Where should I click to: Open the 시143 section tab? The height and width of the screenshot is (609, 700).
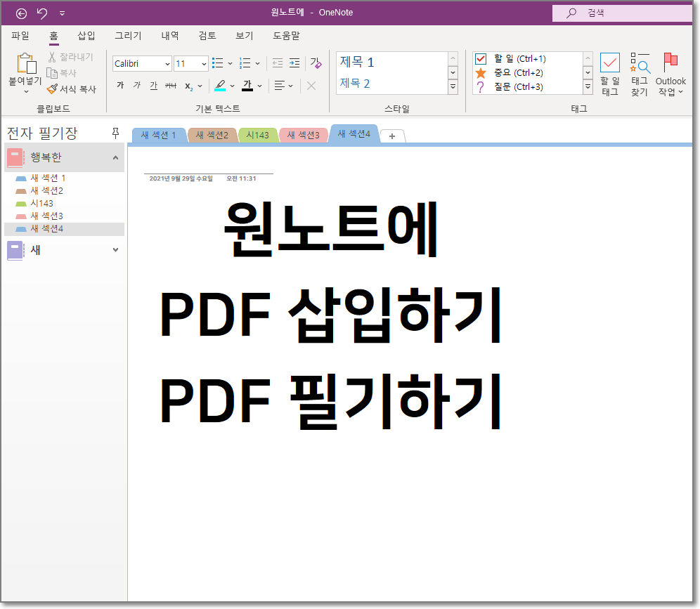[x=258, y=135]
